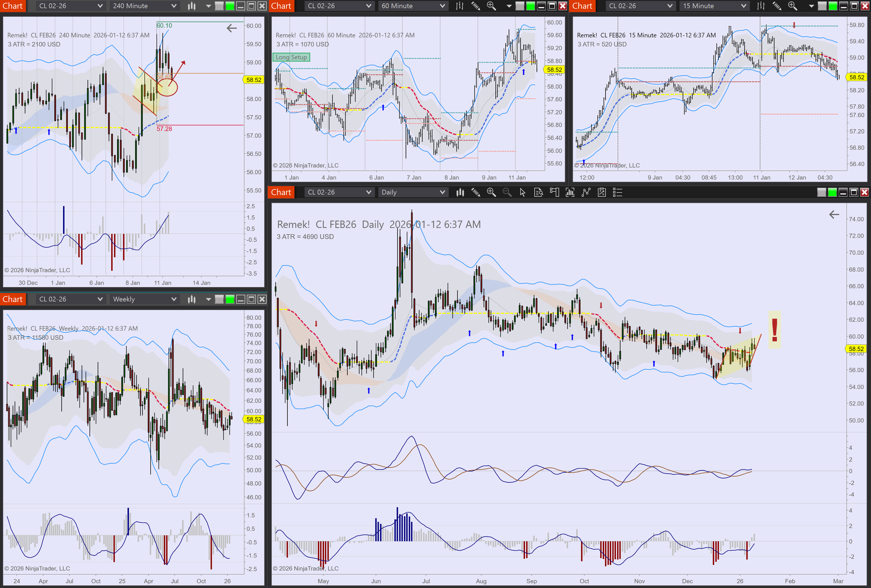Open chart style bars icon in Daily chart

coord(460,192)
